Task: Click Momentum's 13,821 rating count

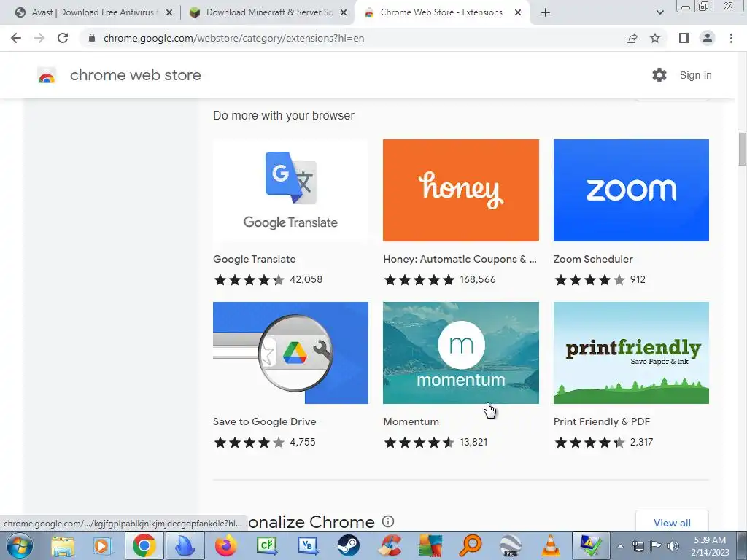Action: click(x=473, y=442)
